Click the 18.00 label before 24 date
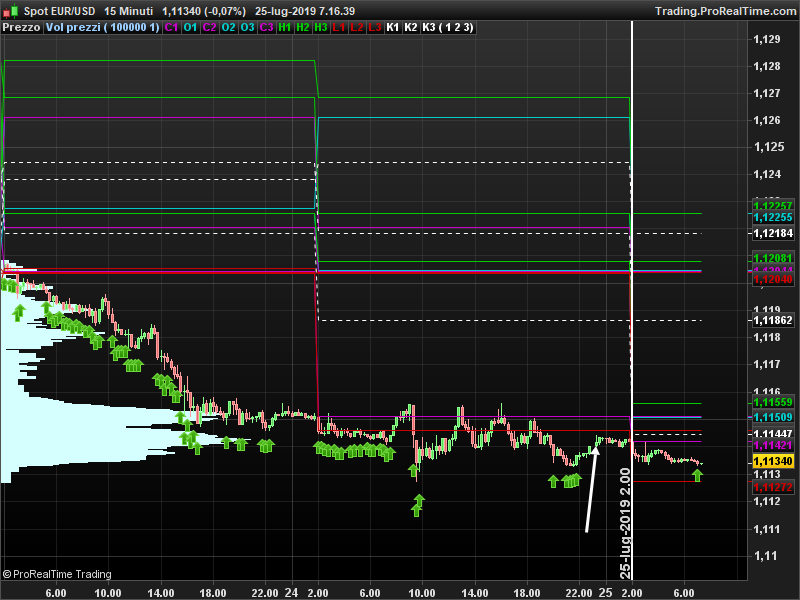Image resolution: width=800 pixels, height=600 pixels. (213, 593)
